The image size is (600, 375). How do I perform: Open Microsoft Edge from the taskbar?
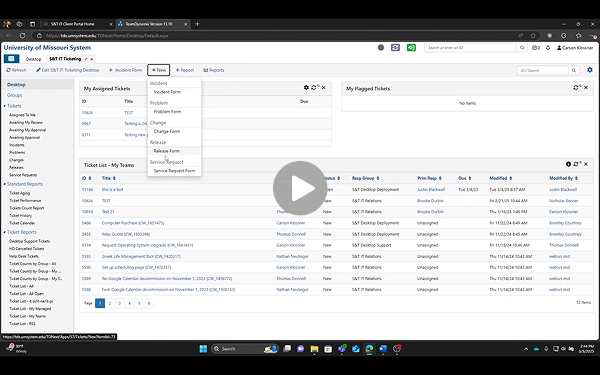point(369,349)
